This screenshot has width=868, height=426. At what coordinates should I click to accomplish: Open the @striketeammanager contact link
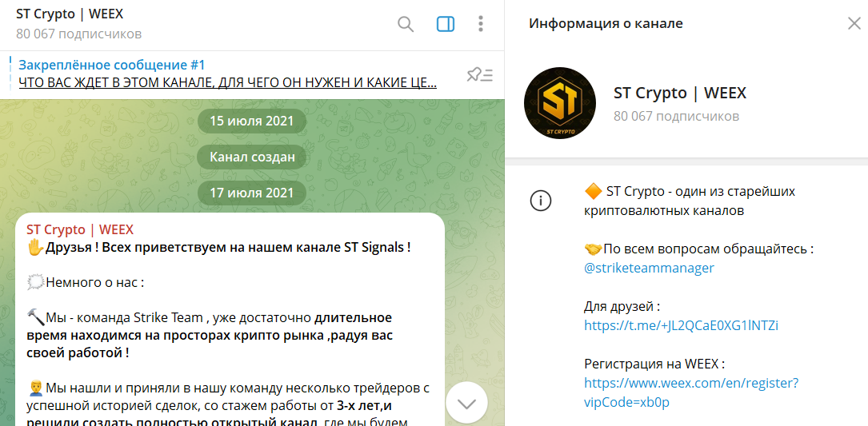click(649, 268)
